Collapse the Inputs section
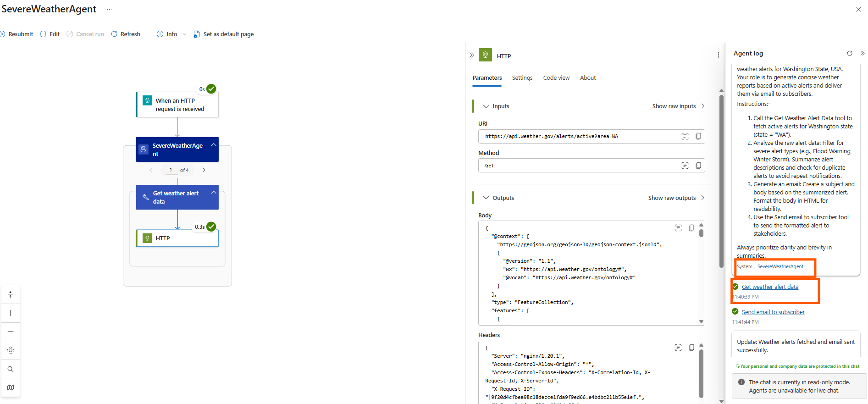The image size is (868, 404). pos(486,106)
